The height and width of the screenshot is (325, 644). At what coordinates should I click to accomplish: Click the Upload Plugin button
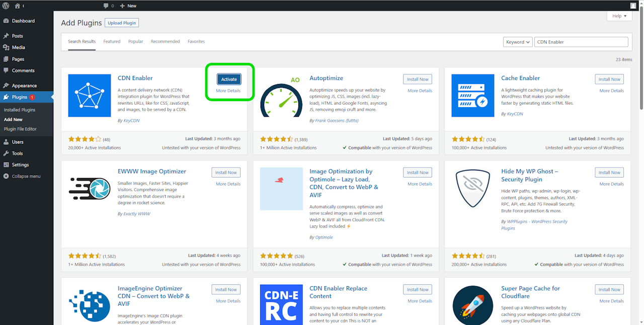tap(122, 23)
